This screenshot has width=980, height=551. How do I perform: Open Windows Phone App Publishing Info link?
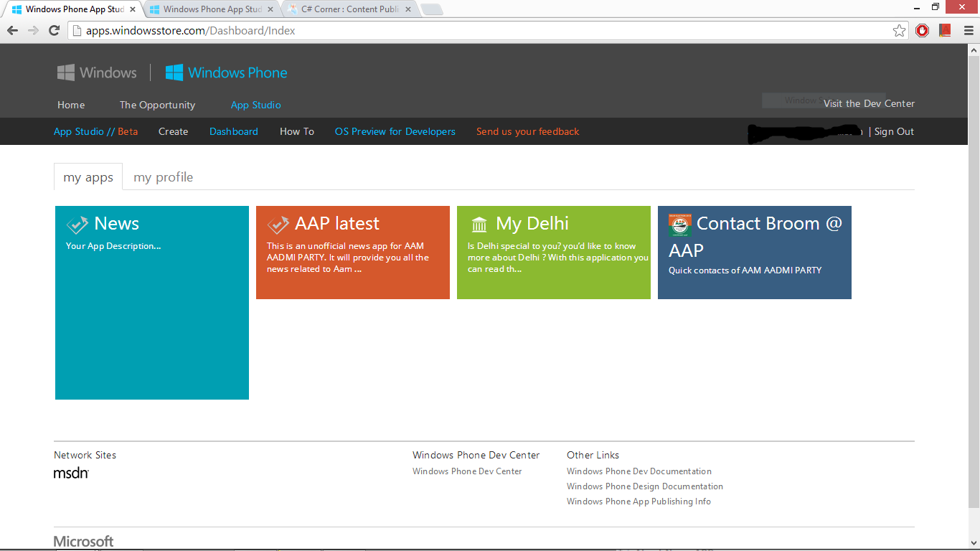pos(639,501)
